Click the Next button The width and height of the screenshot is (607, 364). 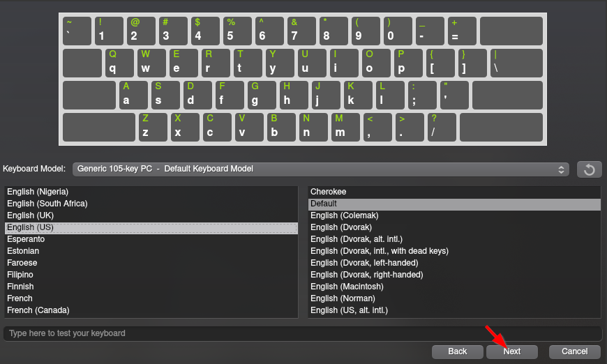click(512, 351)
